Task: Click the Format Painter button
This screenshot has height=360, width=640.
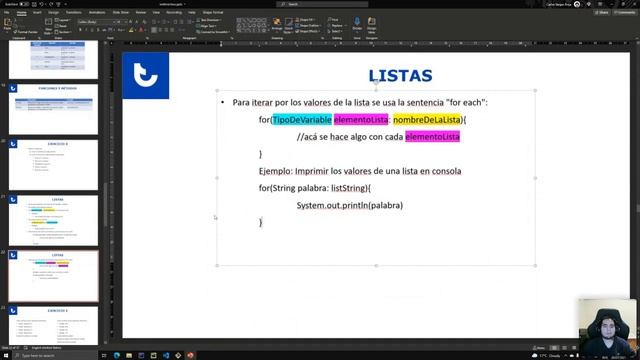Action: [26, 32]
